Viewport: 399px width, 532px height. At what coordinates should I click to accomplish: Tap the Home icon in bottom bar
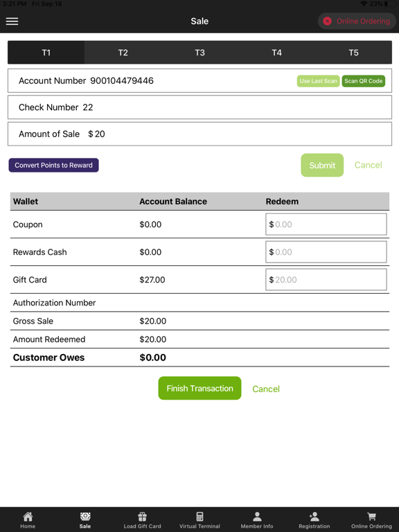point(28,516)
